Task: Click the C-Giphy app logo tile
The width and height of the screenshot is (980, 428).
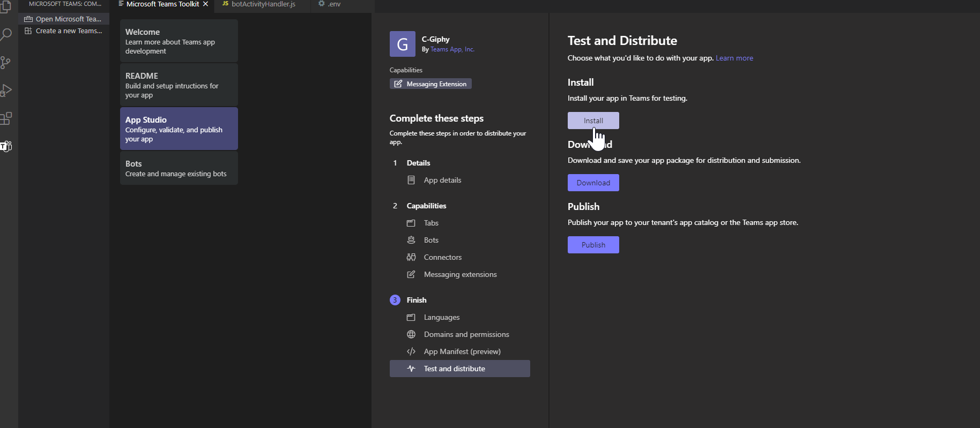Action: 402,44
